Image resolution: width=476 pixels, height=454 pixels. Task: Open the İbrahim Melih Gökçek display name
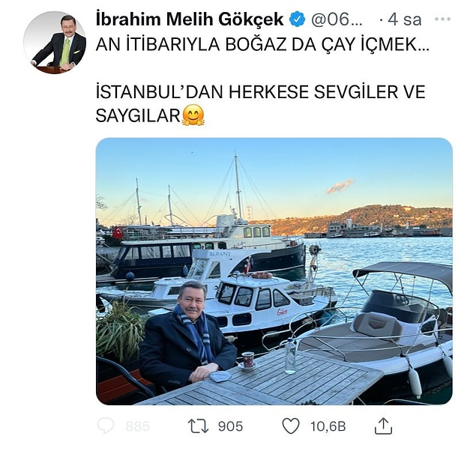pyautogui.click(x=190, y=19)
